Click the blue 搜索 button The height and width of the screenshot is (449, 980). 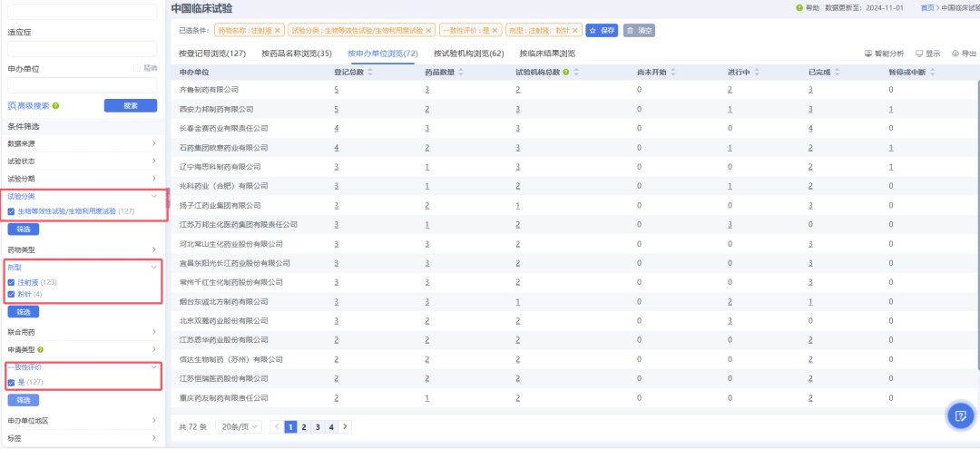130,105
